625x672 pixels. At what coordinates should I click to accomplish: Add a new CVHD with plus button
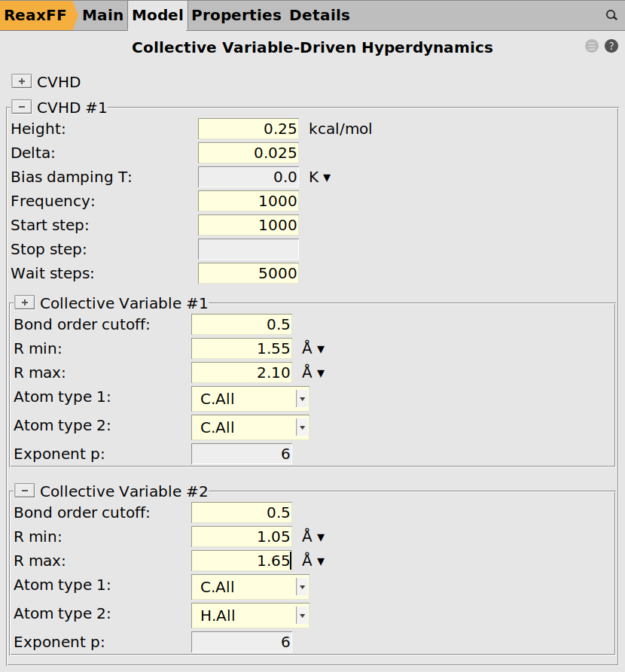point(21,82)
